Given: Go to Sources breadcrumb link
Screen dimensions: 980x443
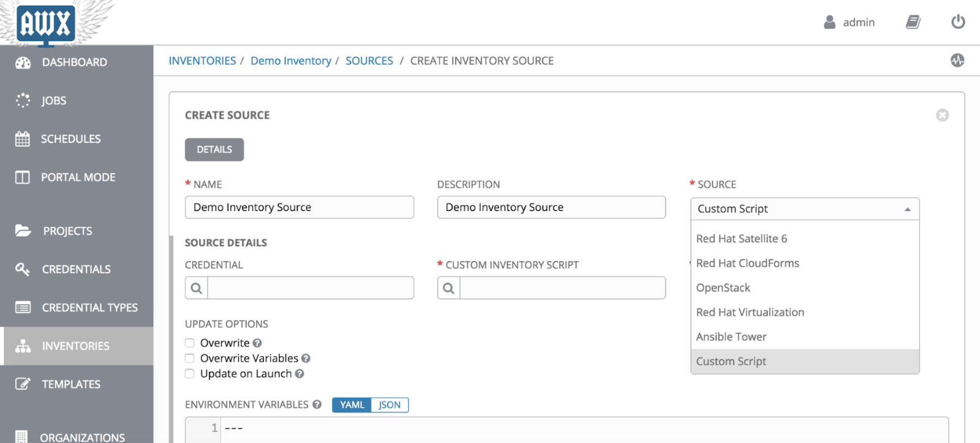Looking at the screenshot, I should (x=369, y=61).
